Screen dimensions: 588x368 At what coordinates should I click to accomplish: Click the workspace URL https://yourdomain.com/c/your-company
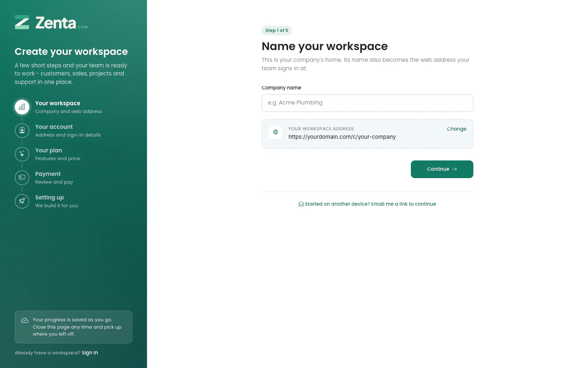[x=342, y=137]
